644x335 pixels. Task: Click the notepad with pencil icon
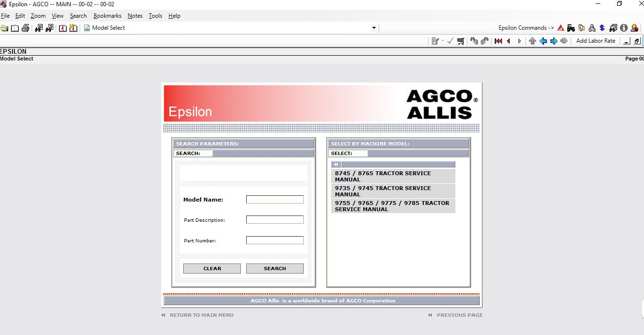click(x=435, y=41)
